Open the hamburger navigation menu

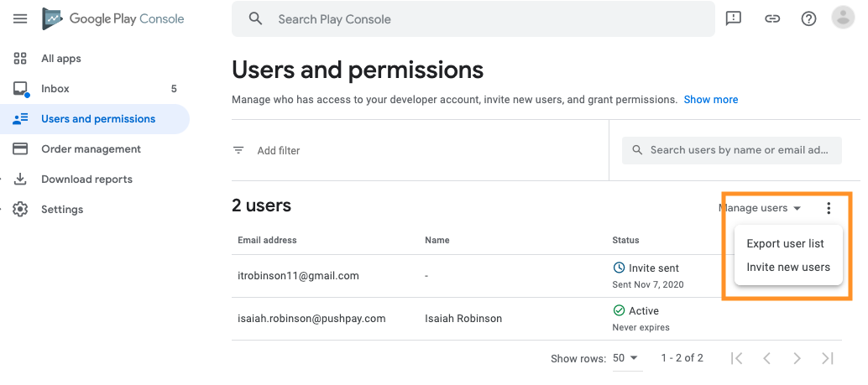click(x=20, y=18)
